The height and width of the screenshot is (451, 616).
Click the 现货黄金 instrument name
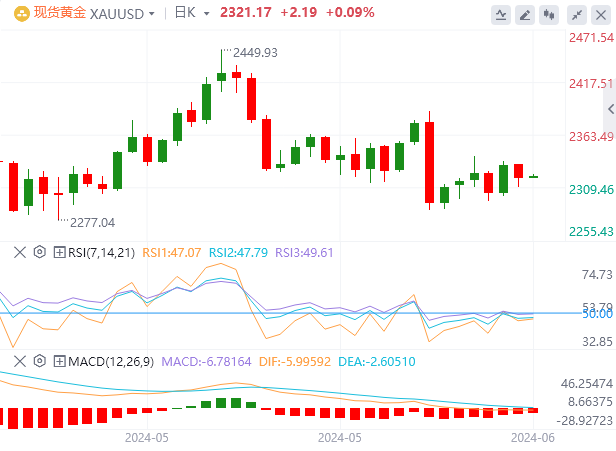tap(59, 14)
